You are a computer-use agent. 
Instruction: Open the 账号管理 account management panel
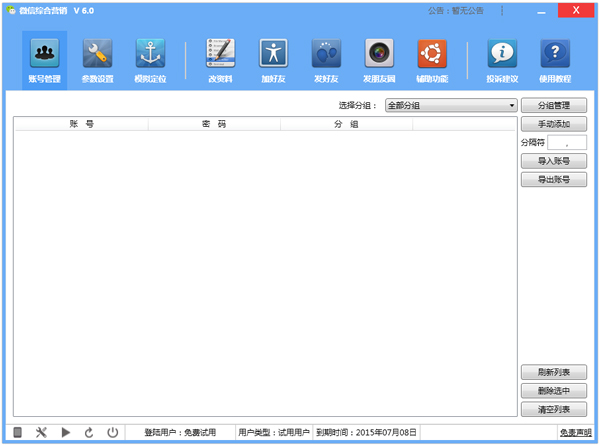pyautogui.click(x=44, y=59)
